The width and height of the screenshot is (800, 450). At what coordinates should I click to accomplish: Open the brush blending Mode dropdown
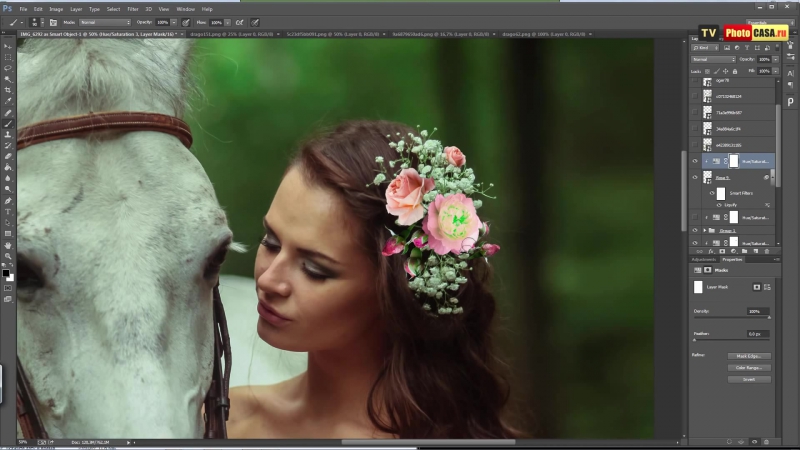tap(104, 21)
